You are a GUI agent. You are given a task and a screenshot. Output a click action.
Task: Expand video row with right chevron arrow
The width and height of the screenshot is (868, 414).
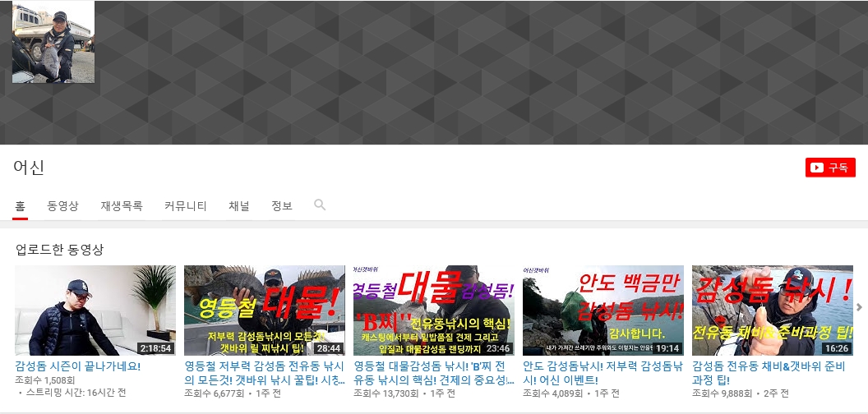click(860, 307)
